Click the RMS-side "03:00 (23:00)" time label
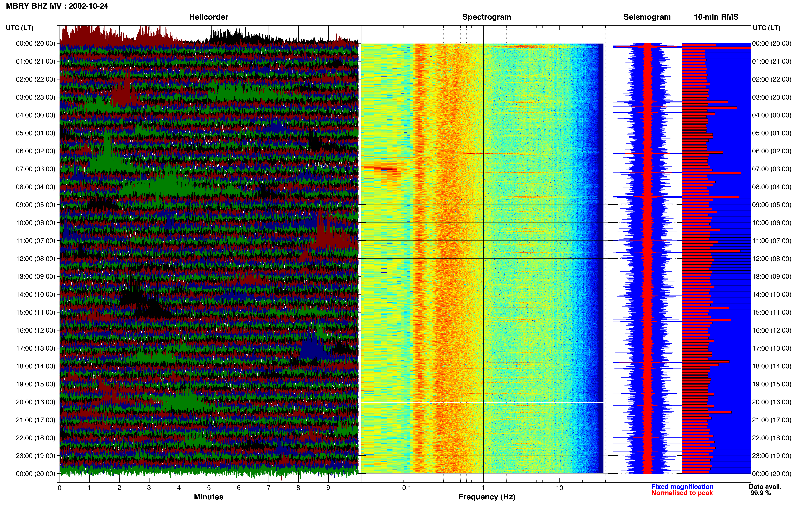Image resolution: width=812 pixels, height=508 pixels. click(772, 97)
